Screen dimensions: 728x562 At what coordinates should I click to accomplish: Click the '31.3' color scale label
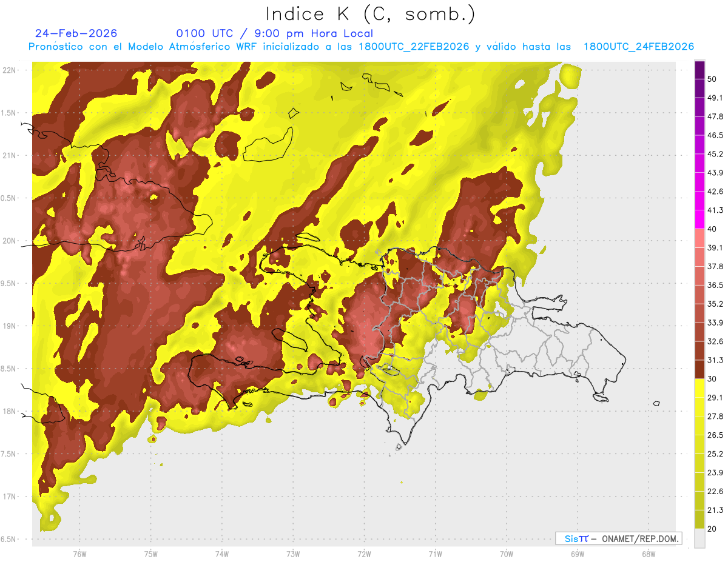[715, 360]
